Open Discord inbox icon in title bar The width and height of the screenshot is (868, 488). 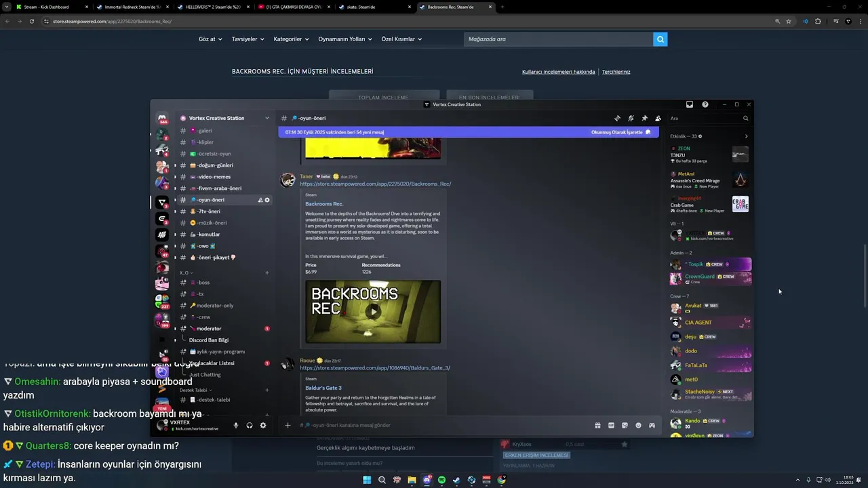click(690, 104)
